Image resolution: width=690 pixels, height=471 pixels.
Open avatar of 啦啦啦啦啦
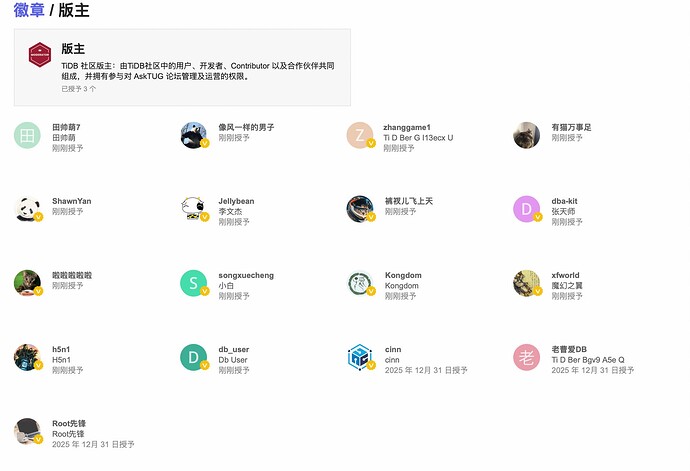click(27, 283)
